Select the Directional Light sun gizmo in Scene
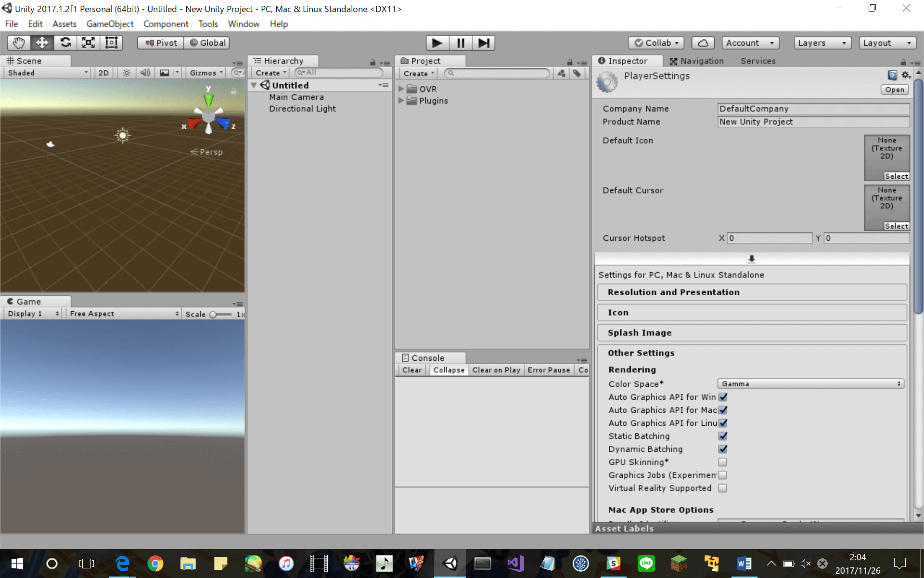Image resolution: width=924 pixels, height=578 pixels. [123, 136]
